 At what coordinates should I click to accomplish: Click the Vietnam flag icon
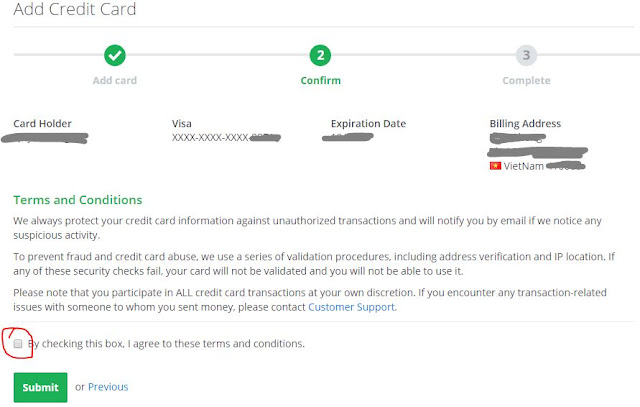(495, 166)
